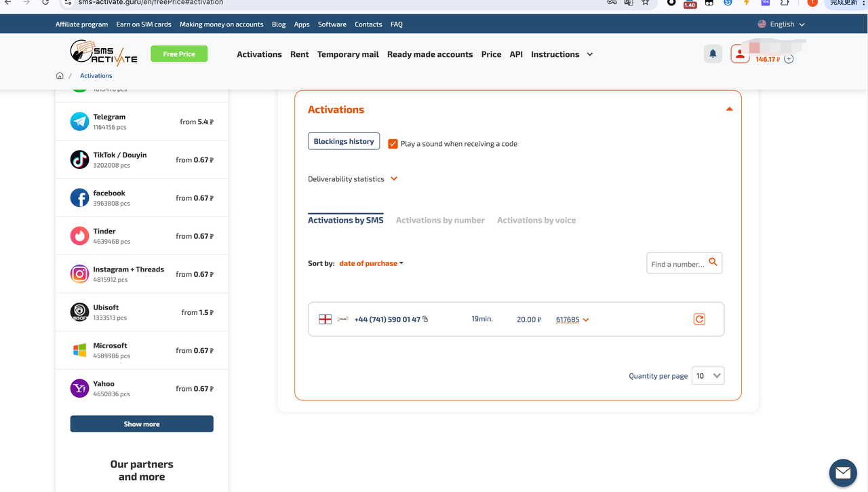The height and width of the screenshot is (492, 868).
Task: Select the Ubisoft service icon
Action: tap(79, 311)
